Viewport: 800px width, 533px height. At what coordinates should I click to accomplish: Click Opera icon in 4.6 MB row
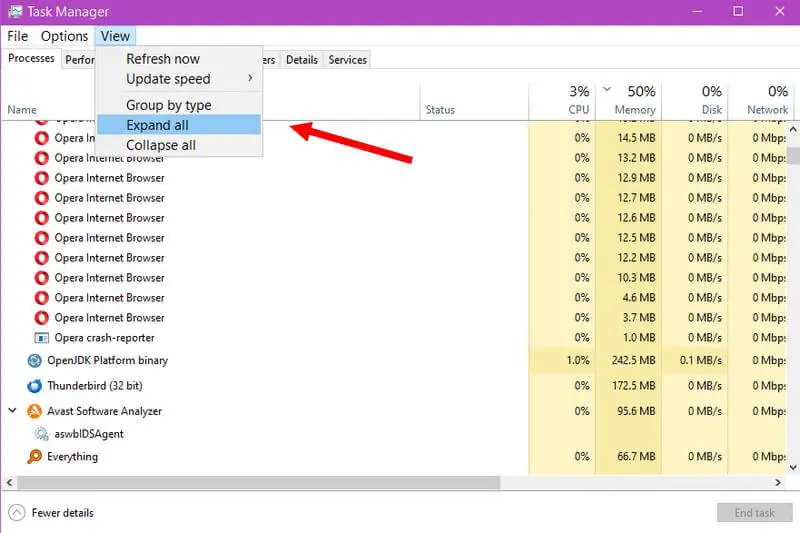[x=41, y=298]
